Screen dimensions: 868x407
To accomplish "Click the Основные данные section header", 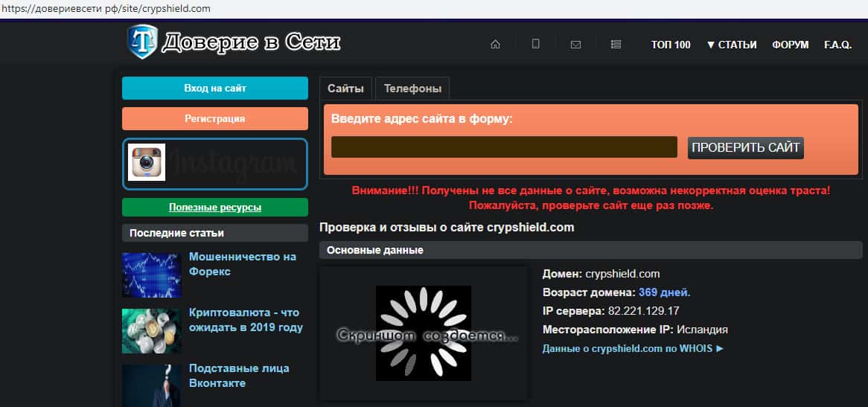I will point(590,250).
